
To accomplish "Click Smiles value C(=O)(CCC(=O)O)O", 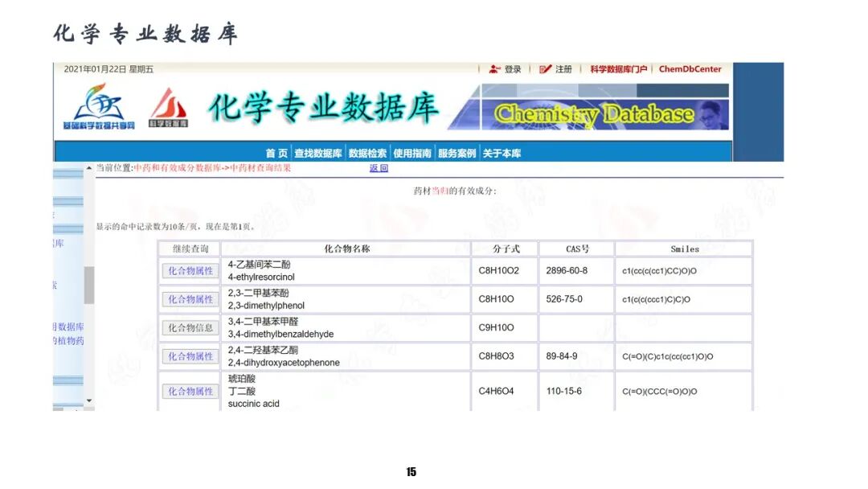I will point(659,391).
